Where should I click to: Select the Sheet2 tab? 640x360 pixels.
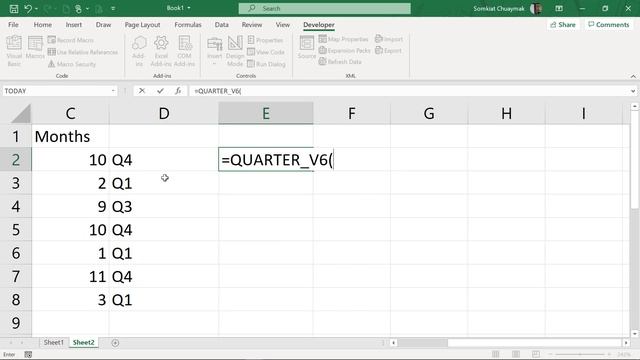click(x=83, y=342)
